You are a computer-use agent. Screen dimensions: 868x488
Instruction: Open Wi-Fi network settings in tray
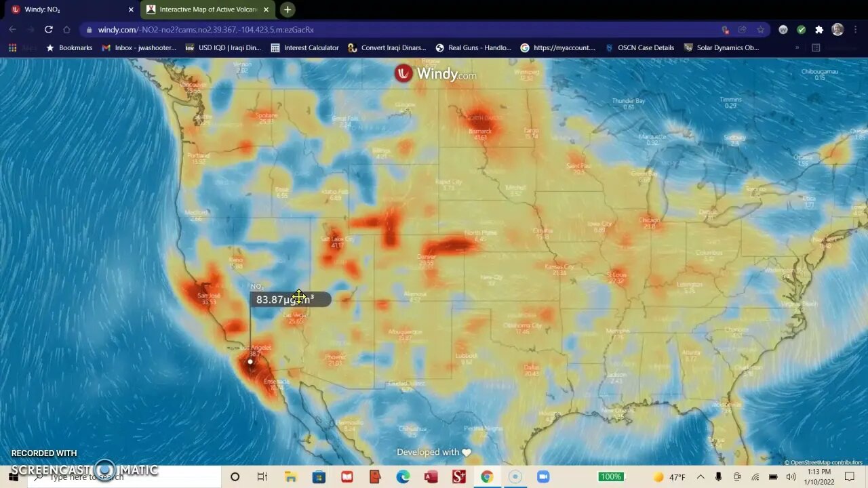[755, 477]
